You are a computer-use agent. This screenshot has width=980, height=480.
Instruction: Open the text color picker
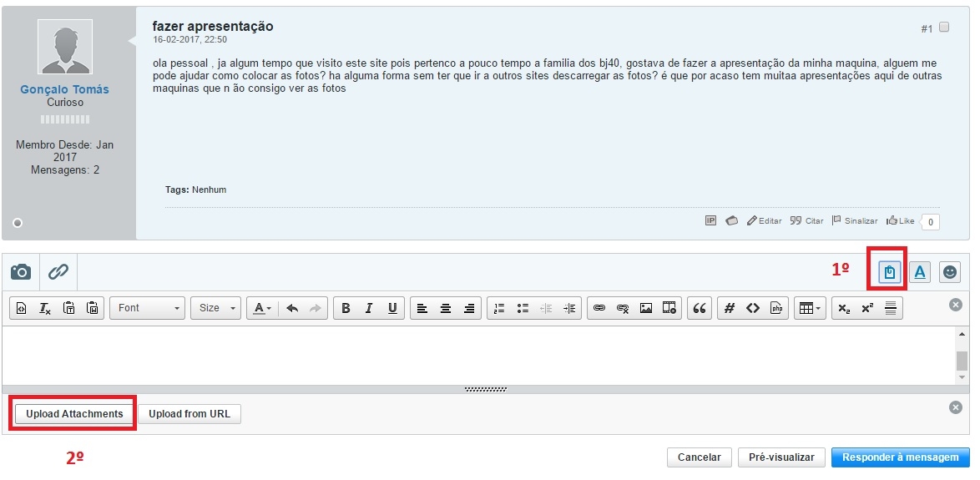(x=262, y=308)
